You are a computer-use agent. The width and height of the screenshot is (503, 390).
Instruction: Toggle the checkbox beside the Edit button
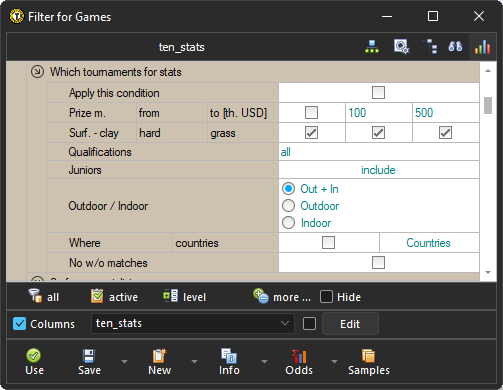pyautogui.click(x=309, y=323)
